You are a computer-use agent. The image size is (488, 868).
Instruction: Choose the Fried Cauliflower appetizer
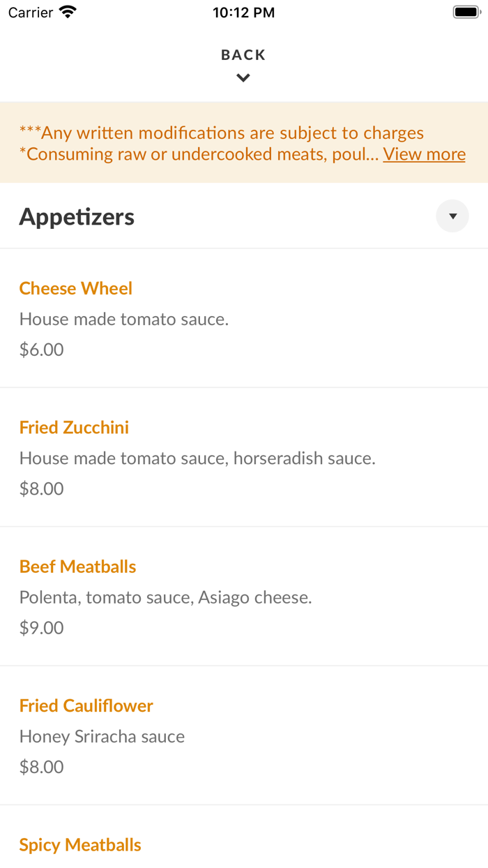point(86,706)
